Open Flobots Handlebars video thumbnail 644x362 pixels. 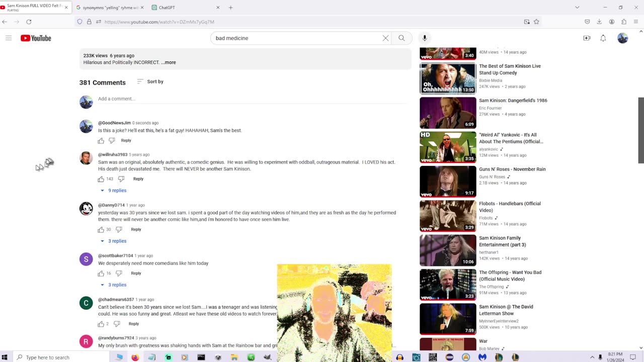(x=448, y=216)
